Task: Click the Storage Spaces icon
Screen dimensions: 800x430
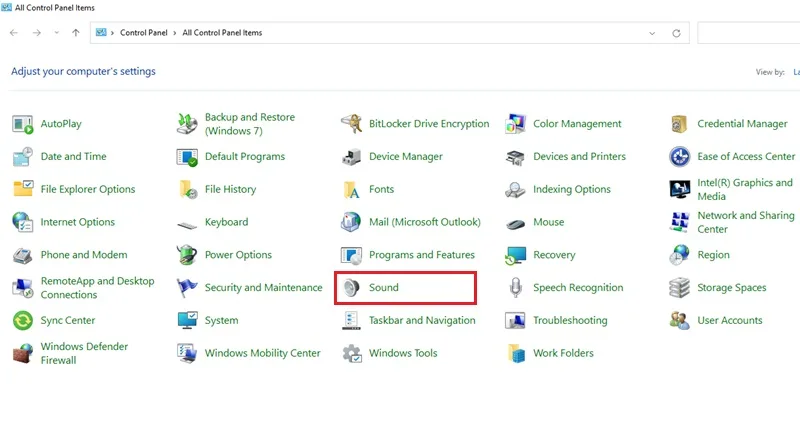Action: [680, 288]
